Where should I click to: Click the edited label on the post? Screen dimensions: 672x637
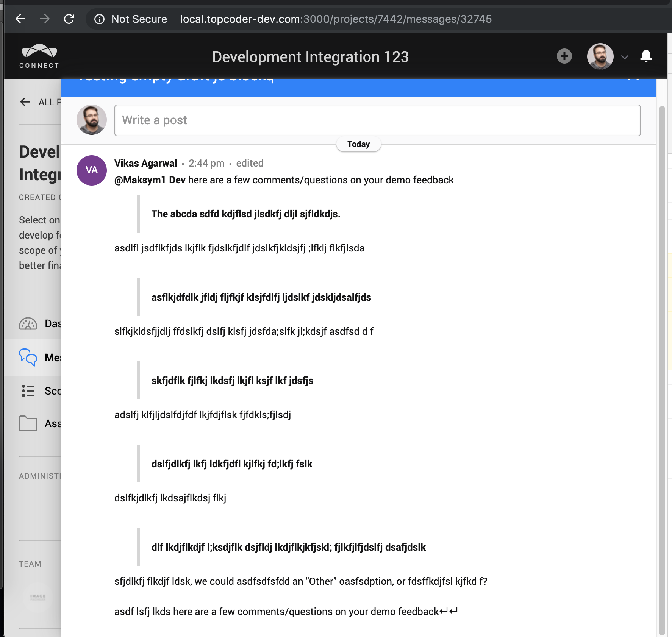point(250,163)
